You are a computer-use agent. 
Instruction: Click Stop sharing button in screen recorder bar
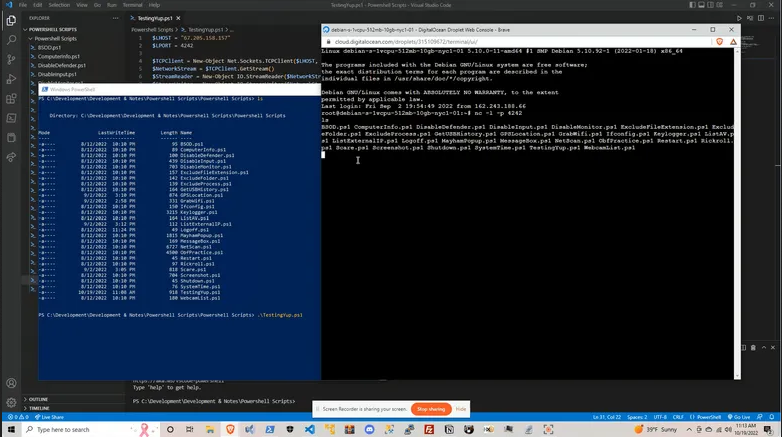(x=431, y=409)
